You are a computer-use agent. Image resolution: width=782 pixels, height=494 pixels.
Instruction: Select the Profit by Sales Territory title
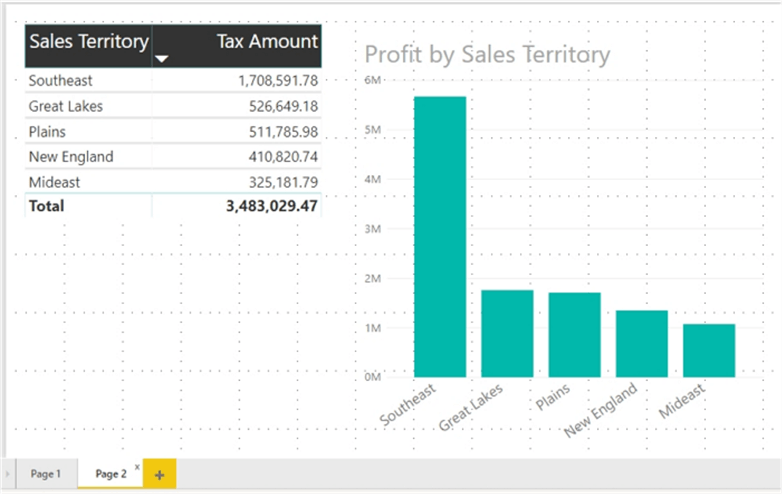coord(487,54)
